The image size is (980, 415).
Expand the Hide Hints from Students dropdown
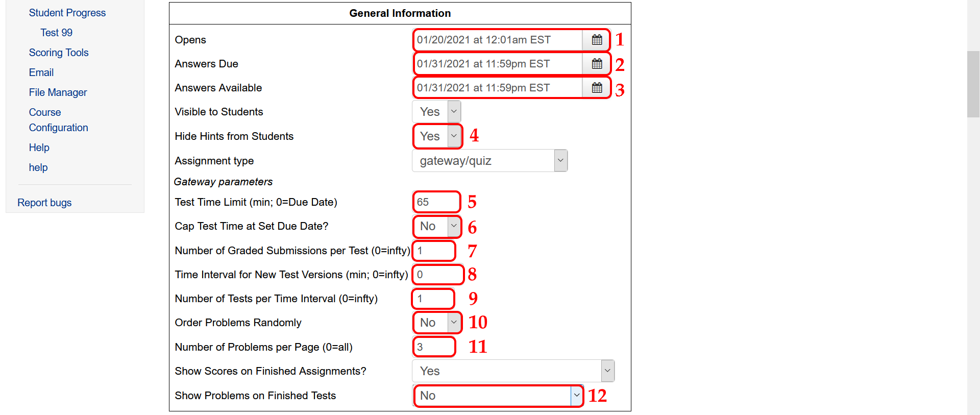click(x=437, y=136)
